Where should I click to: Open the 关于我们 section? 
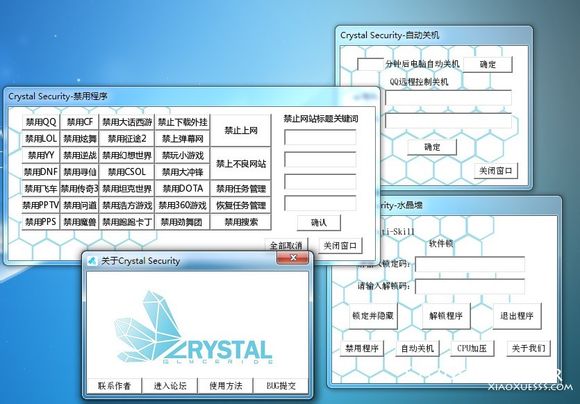point(528,349)
